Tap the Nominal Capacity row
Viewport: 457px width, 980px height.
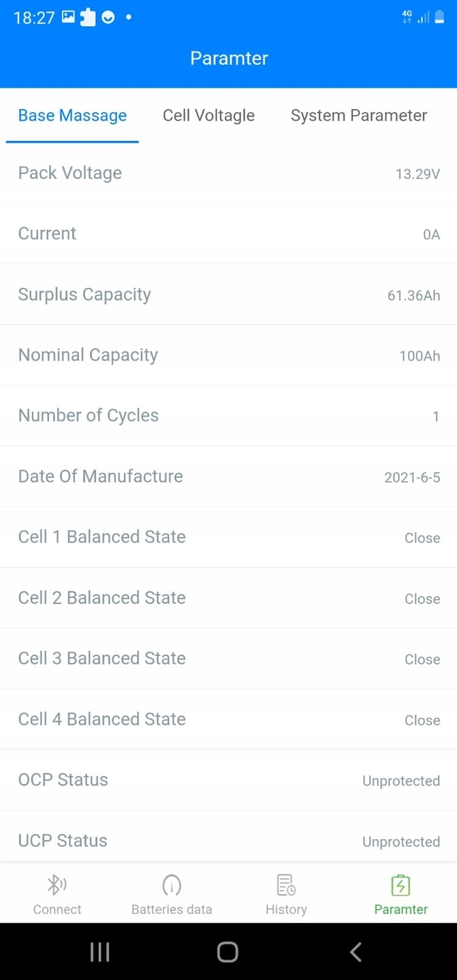click(228, 355)
